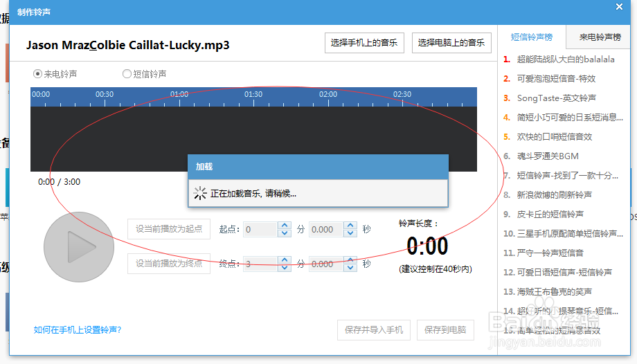Select ringtone 简短小巧可爱的日系短消息

[x=570, y=118]
